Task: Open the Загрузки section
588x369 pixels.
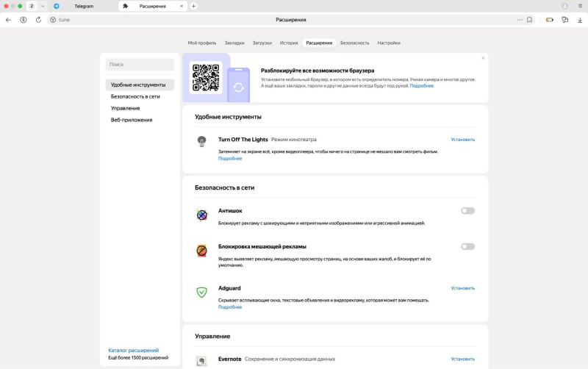Action: point(262,43)
